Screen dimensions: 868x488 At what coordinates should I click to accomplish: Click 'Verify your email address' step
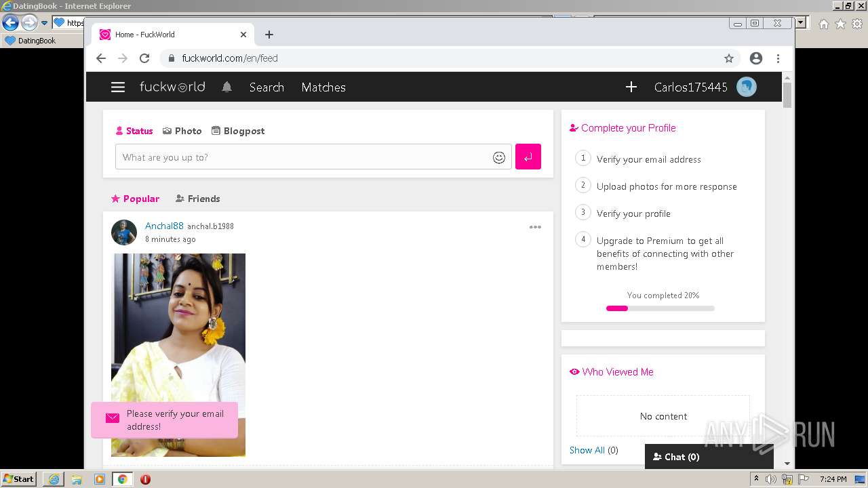click(649, 159)
